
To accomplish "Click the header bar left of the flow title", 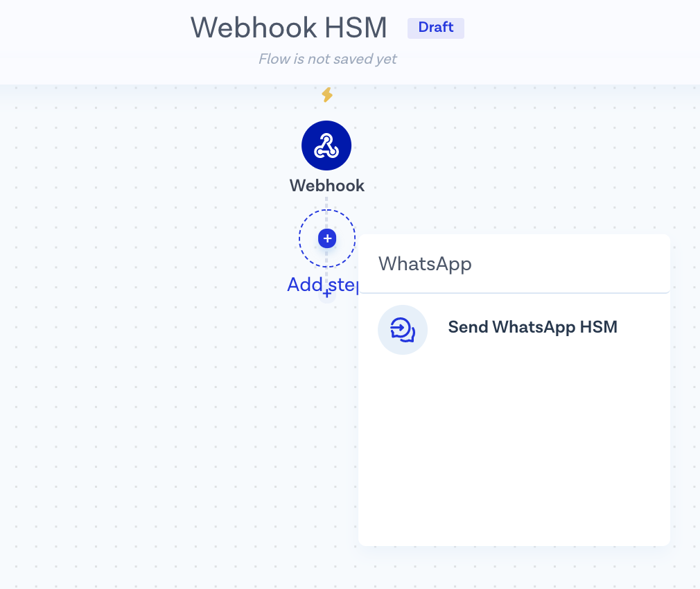I will [83, 35].
